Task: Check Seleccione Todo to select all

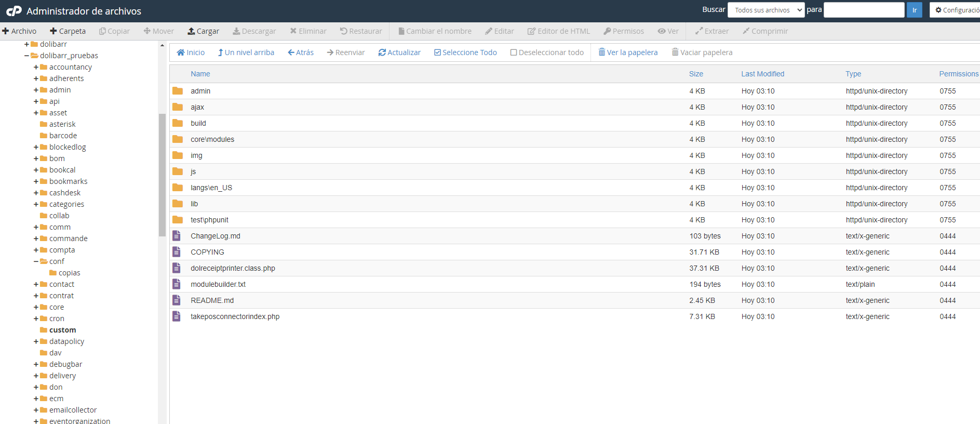Action: (465, 52)
